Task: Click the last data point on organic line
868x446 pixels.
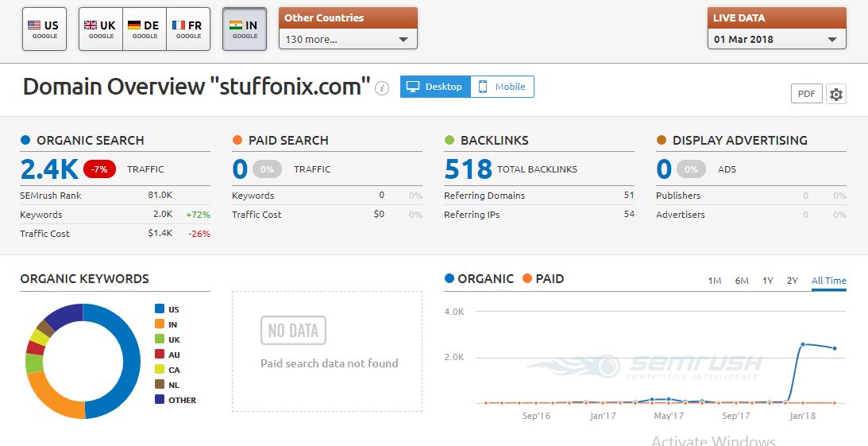Action: (x=834, y=348)
